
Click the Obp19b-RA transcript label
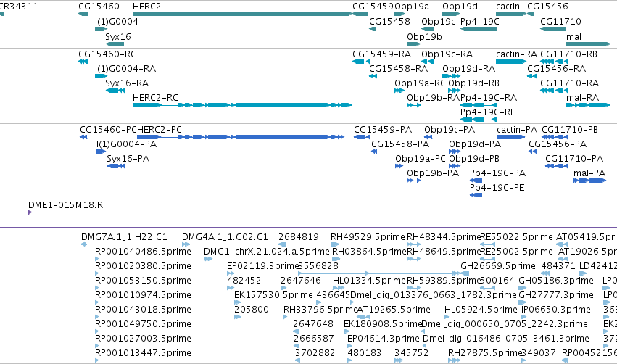click(x=434, y=98)
